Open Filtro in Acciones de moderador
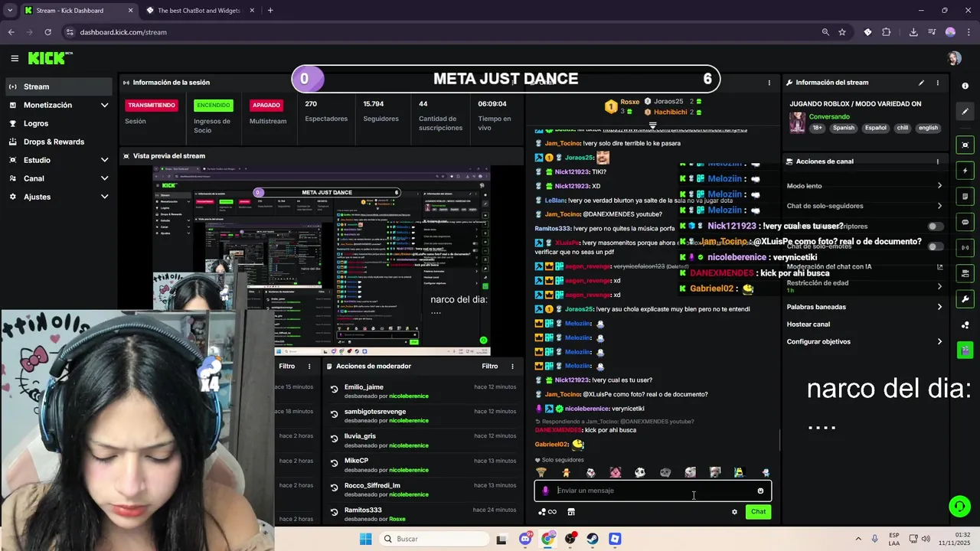 tap(490, 367)
